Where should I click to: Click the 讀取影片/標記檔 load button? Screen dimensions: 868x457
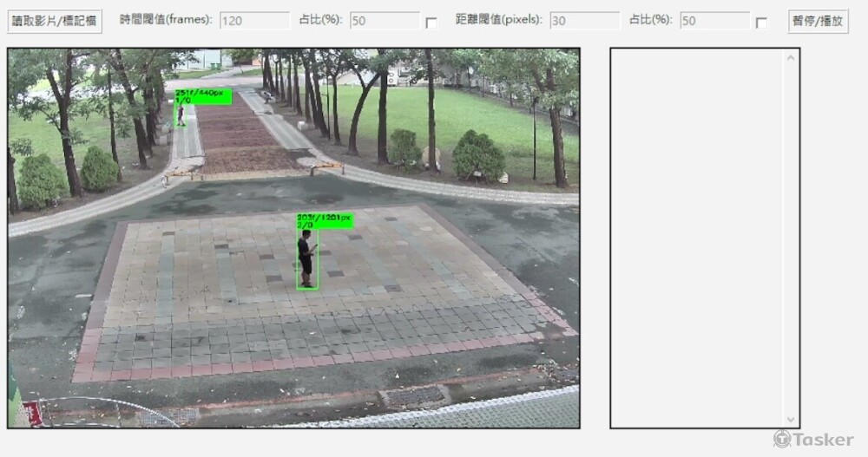[x=54, y=21]
